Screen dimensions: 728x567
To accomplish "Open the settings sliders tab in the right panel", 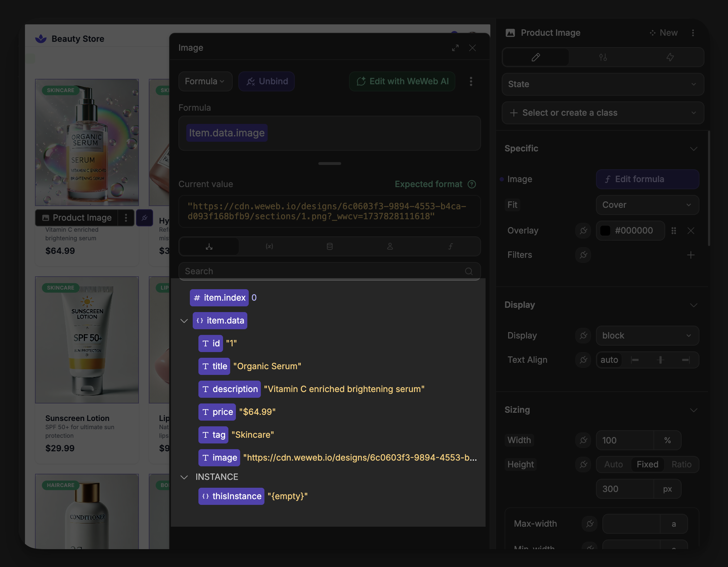I will coord(603,57).
